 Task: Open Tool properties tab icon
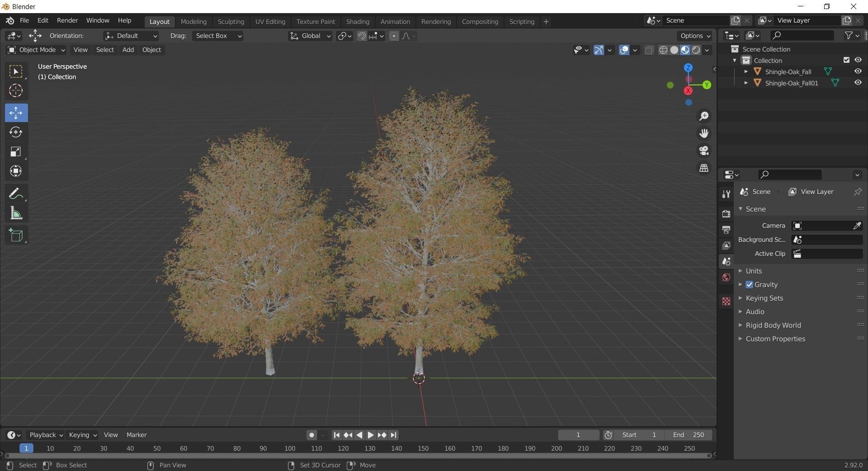(x=726, y=194)
